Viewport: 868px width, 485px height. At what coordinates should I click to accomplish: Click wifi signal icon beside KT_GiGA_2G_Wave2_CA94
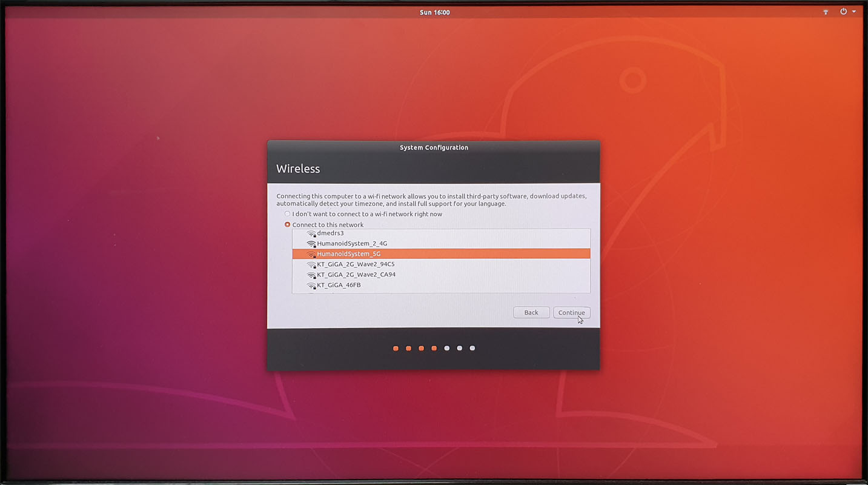[311, 275]
